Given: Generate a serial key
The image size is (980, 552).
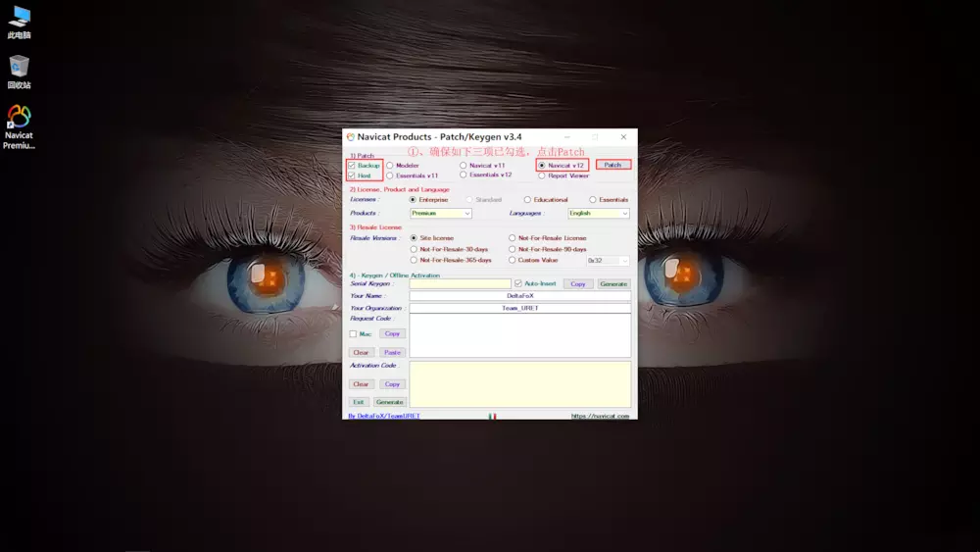Looking at the screenshot, I should [x=613, y=283].
